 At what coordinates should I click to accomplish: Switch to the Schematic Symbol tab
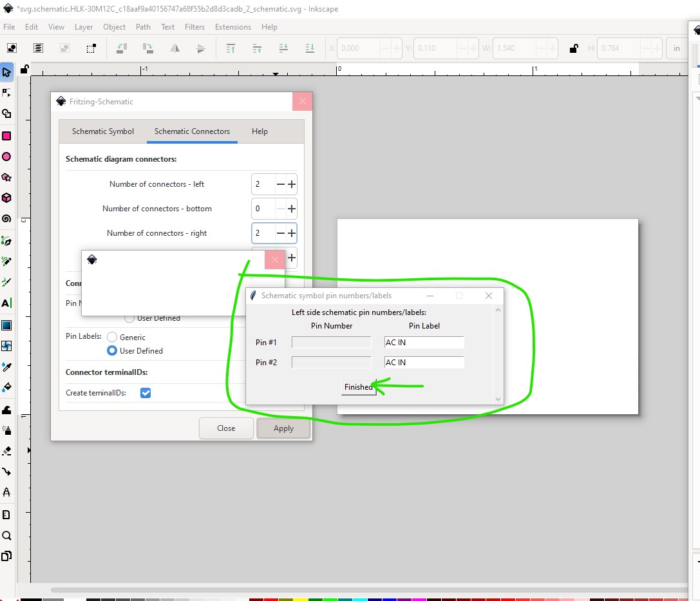(x=102, y=131)
